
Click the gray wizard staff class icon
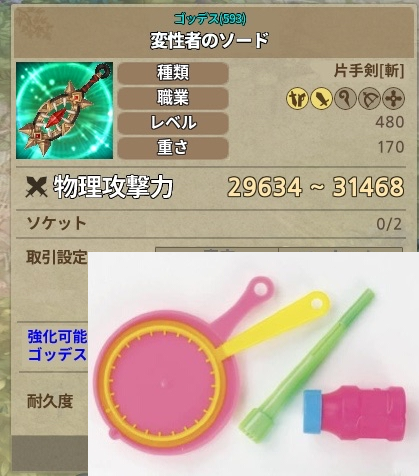[345, 98]
